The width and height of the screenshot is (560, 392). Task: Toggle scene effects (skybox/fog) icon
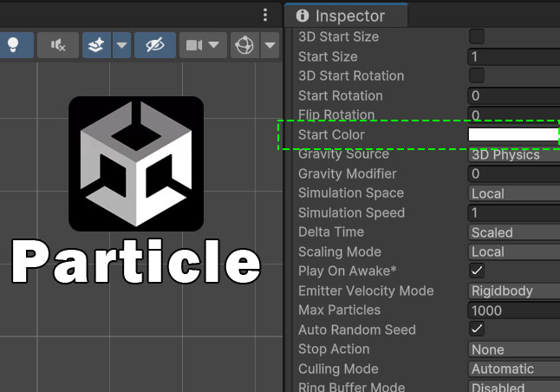pos(97,45)
